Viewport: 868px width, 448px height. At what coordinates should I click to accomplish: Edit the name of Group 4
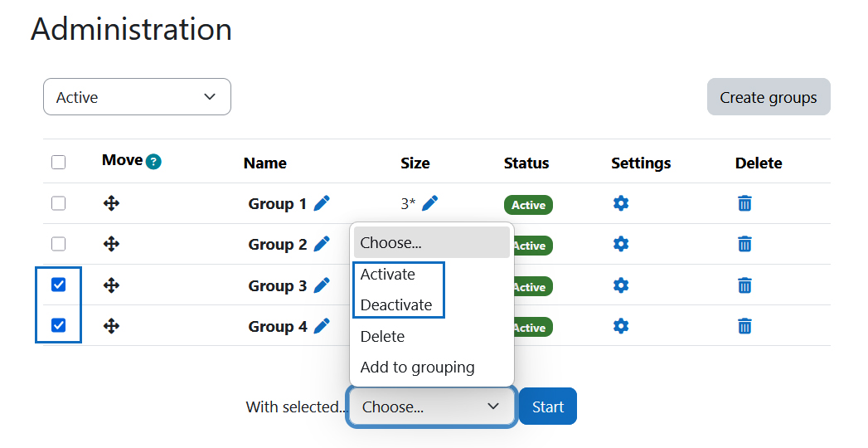coord(322,325)
